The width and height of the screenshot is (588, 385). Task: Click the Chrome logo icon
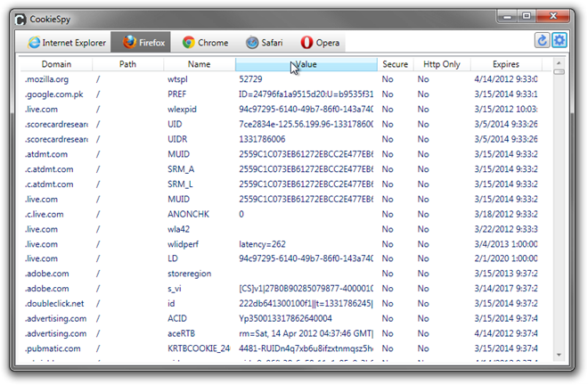(x=189, y=43)
